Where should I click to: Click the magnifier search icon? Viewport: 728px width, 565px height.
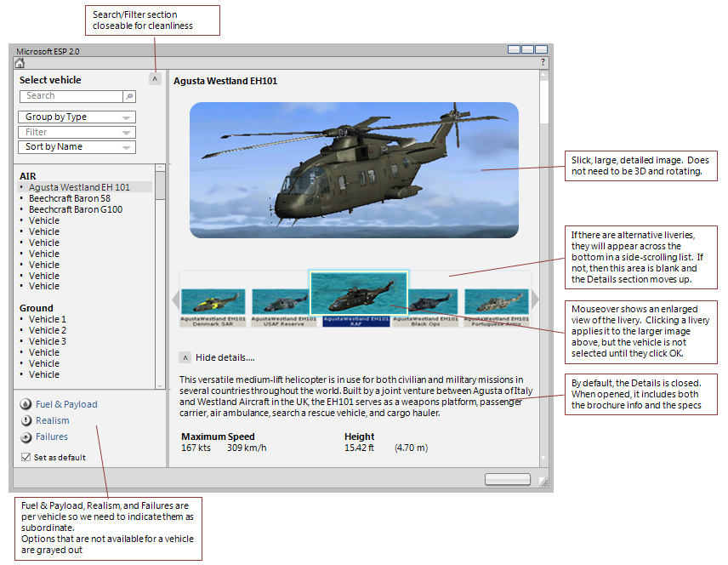tap(129, 96)
